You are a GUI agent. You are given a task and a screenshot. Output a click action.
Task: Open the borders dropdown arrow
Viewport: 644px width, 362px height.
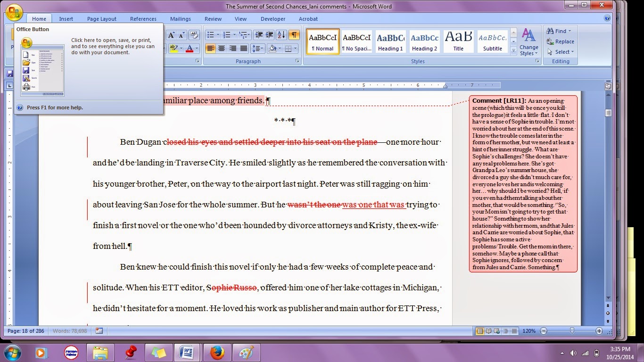pos(295,49)
